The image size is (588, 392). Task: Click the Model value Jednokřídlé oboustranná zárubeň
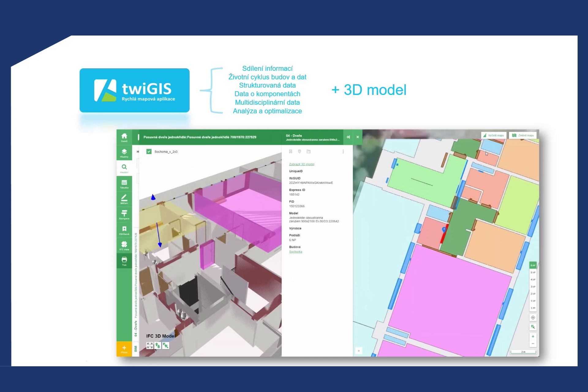point(314,219)
